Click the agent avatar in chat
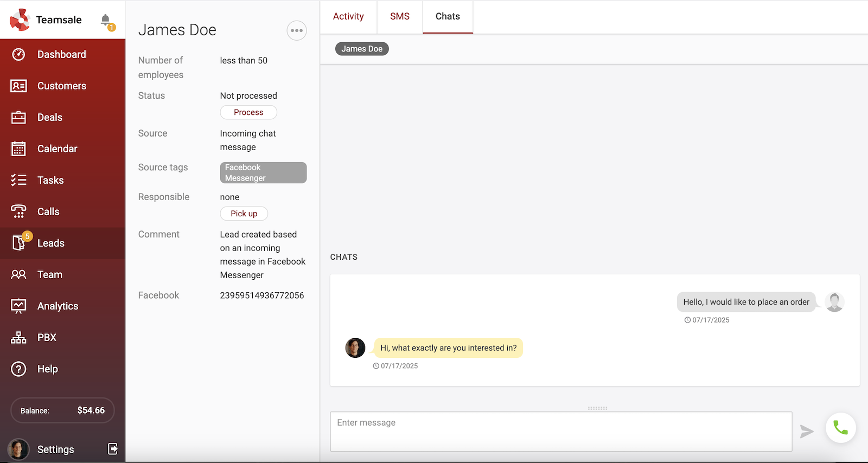This screenshot has width=868, height=463. tap(355, 348)
